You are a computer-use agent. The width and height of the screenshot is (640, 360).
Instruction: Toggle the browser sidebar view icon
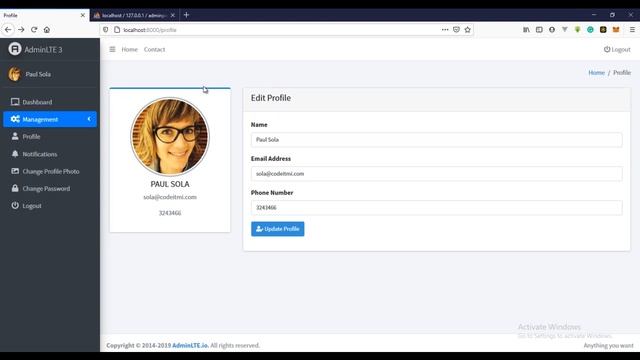(x=539, y=30)
